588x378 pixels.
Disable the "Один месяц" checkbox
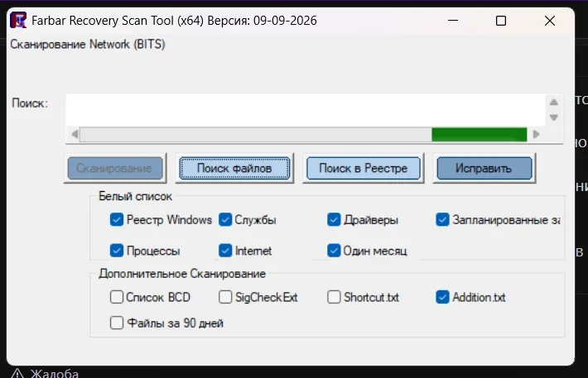334,251
